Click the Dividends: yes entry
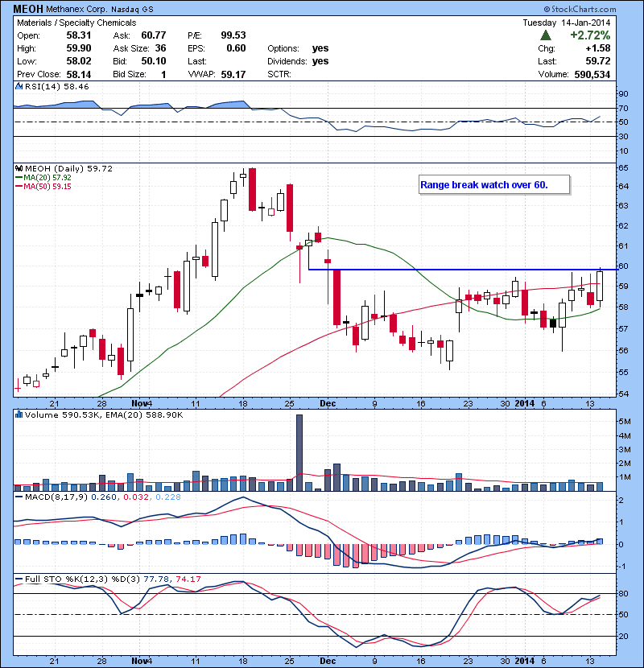The image size is (644, 668). (x=298, y=61)
